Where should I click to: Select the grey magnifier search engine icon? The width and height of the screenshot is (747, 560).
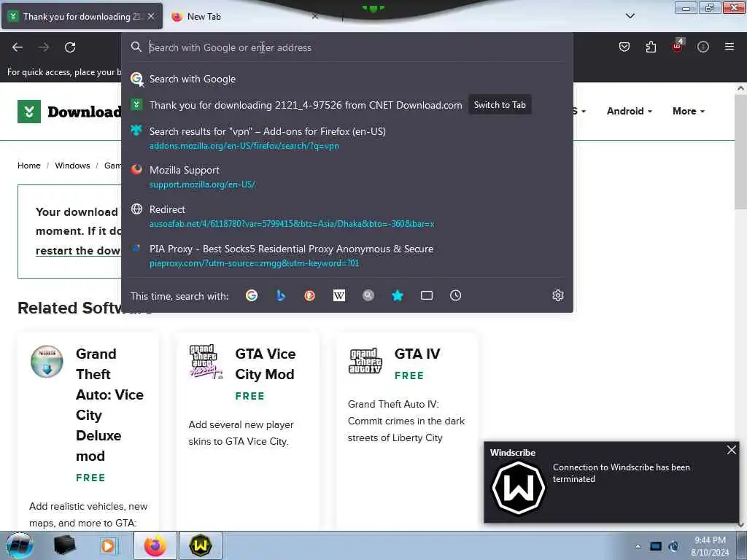(x=368, y=296)
